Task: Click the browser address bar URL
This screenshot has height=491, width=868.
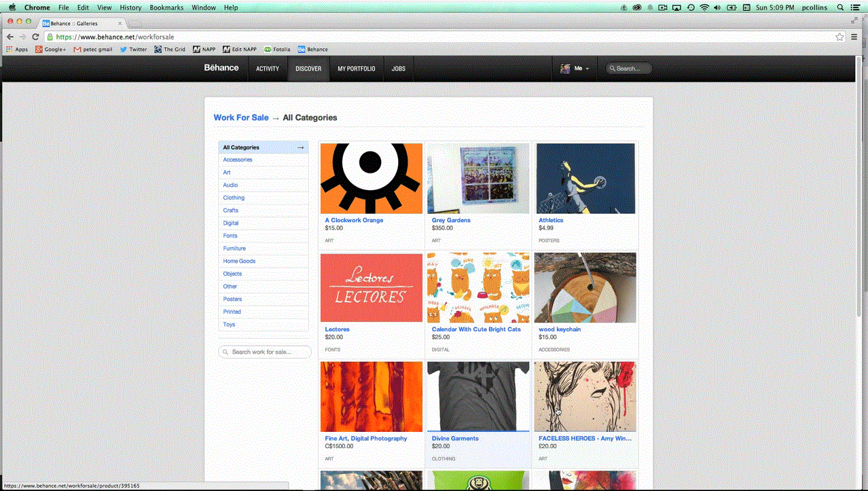Action: [115, 37]
